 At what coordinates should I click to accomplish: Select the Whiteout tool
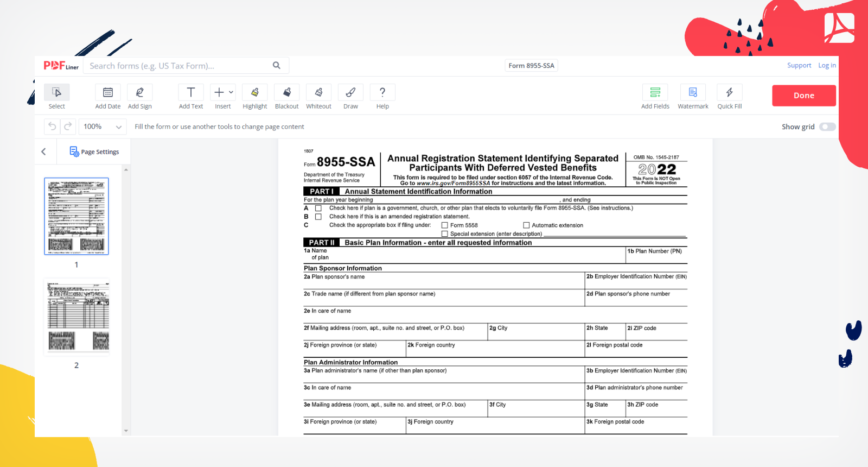coord(318,93)
